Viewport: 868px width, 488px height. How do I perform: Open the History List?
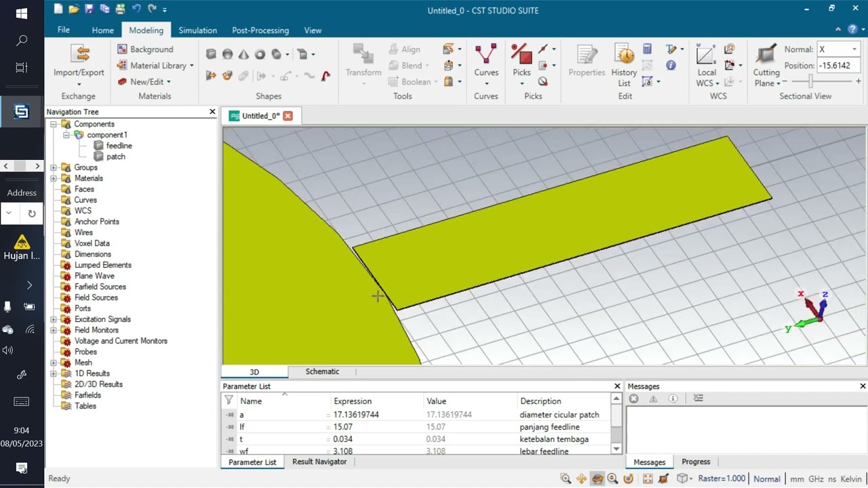point(624,66)
